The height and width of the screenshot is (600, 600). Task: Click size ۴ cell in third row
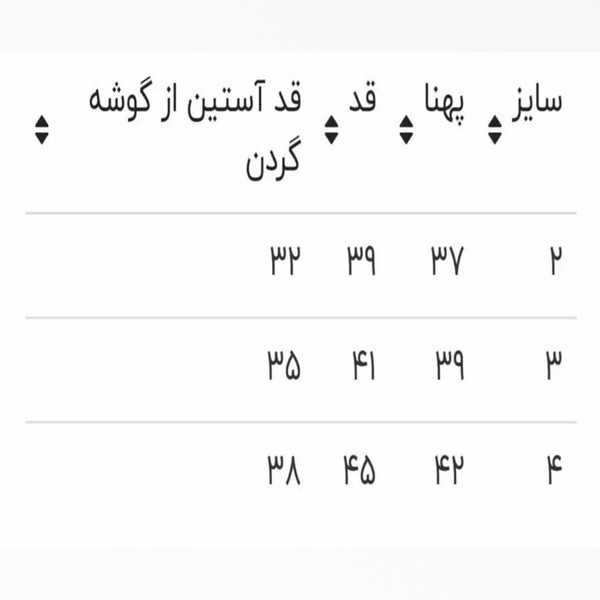555,469
